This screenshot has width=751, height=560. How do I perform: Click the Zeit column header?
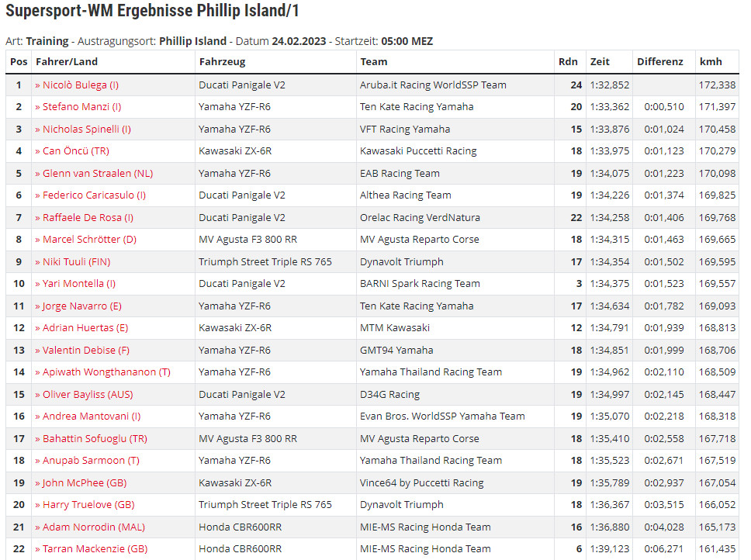point(600,62)
